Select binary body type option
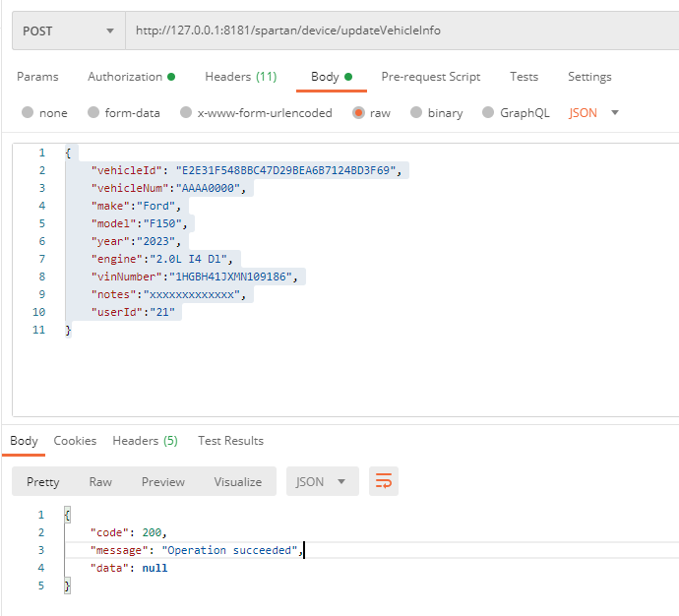 click(x=416, y=113)
